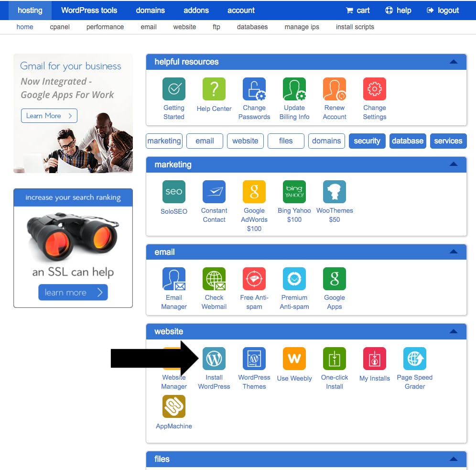
Task: Open the performance submenu
Action: point(105,27)
